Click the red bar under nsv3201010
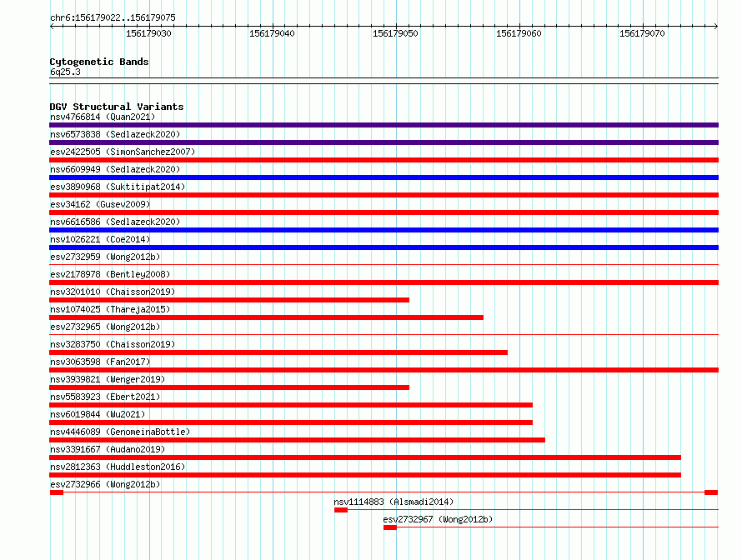The height and width of the screenshot is (560, 742). point(229,300)
